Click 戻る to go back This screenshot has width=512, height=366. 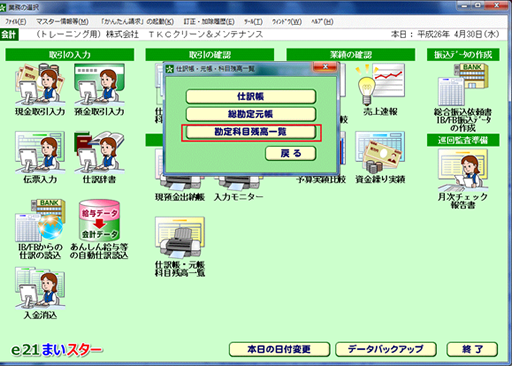(x=291, y=153)
